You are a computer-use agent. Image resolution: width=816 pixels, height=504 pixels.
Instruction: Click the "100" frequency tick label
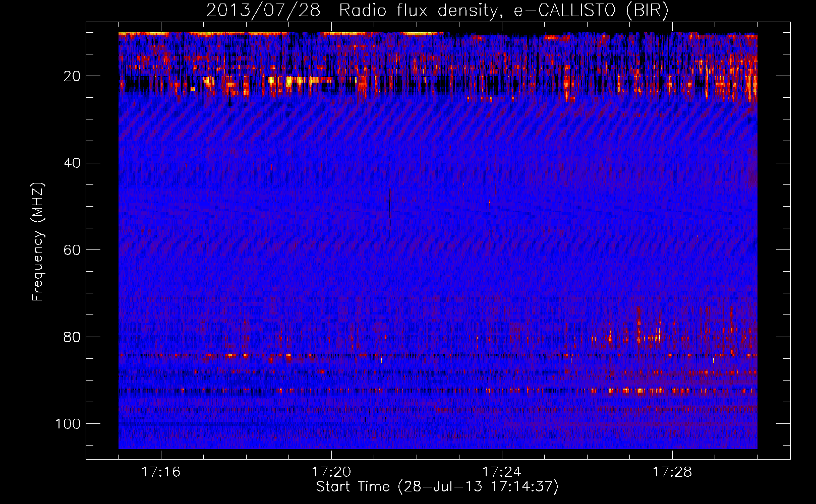(68, 424)
